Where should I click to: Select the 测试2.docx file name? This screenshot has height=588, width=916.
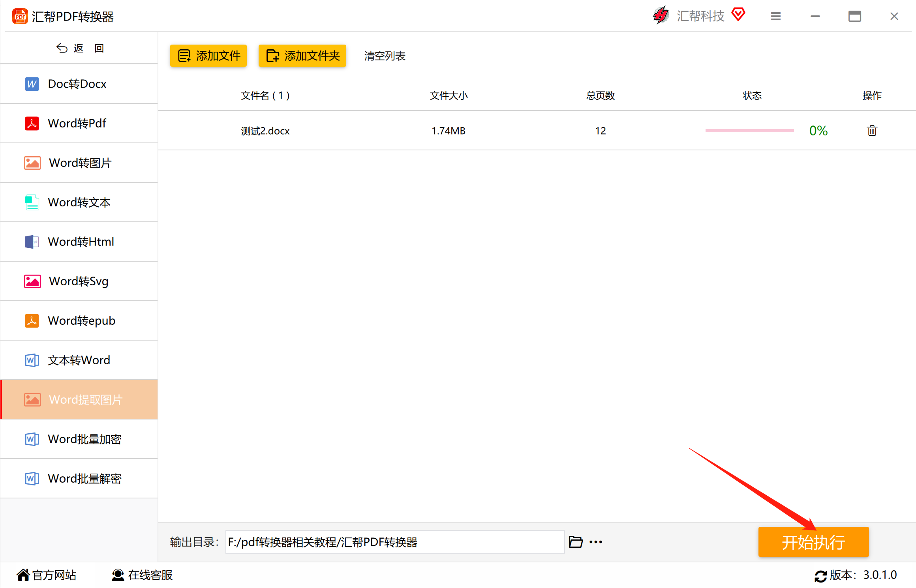tap(265, 131)
